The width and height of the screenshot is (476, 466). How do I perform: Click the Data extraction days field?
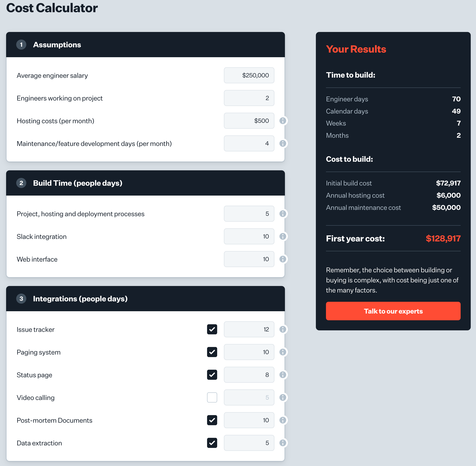(249, 443)
